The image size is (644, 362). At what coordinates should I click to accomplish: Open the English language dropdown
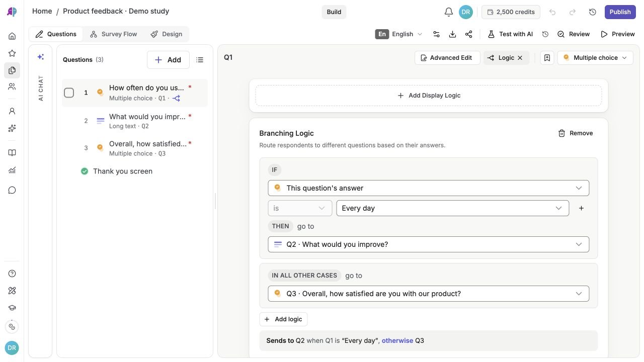pos(399,34)
